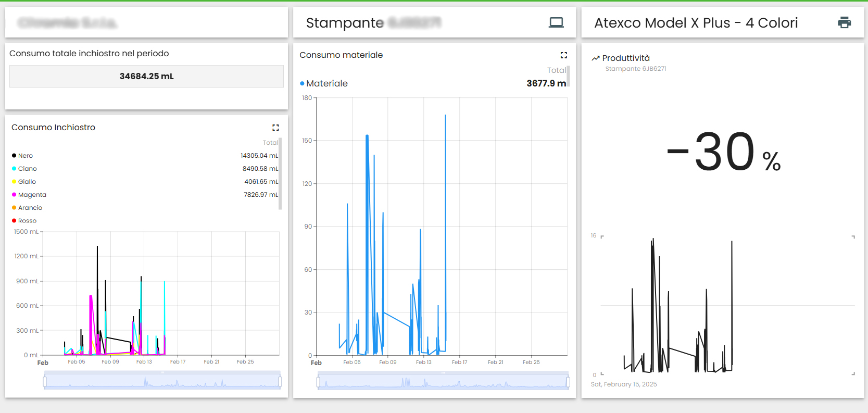Toggle the Ciano ink series in legend
This screenshot has width=868, height=413.
tap(27, 169)
